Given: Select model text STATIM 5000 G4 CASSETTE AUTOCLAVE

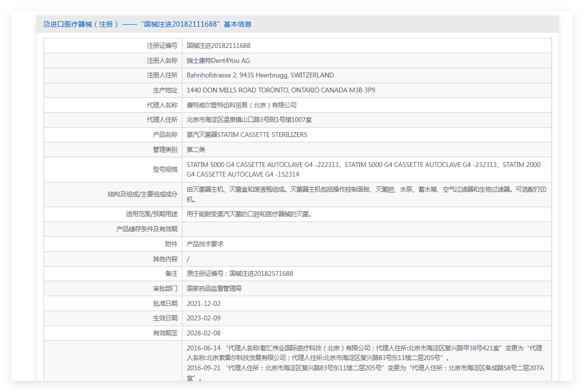Looking at the screenshot, I should click(x=363, y=169).
